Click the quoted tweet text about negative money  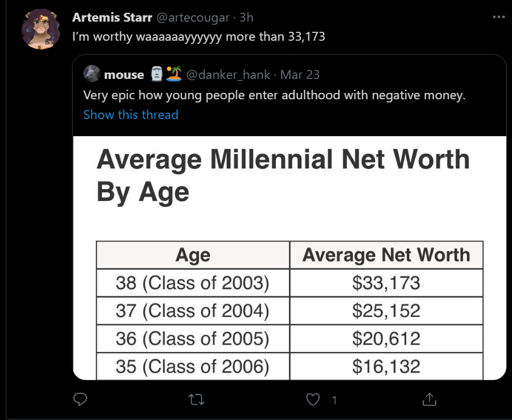tap(274, 95)
